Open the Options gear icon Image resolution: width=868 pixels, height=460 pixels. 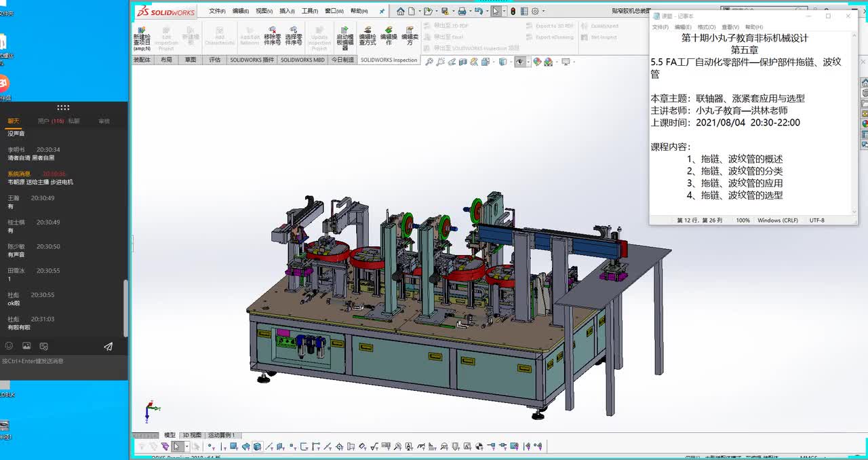[x=535, y=11]
